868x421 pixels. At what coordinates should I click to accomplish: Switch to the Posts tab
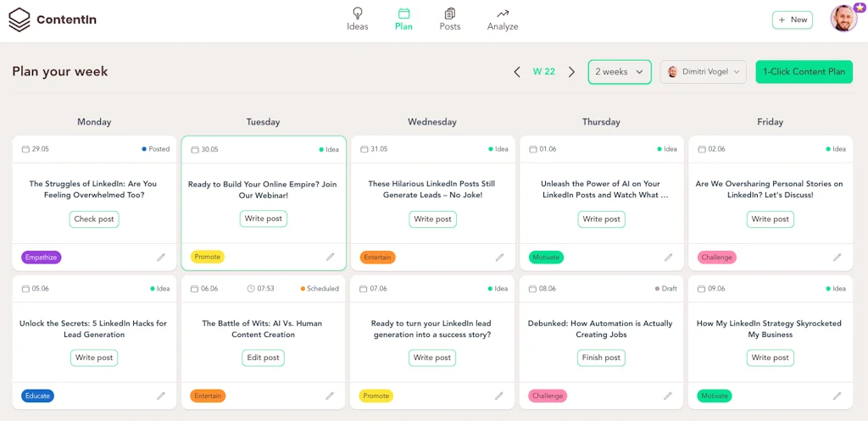tap(450, 19)
